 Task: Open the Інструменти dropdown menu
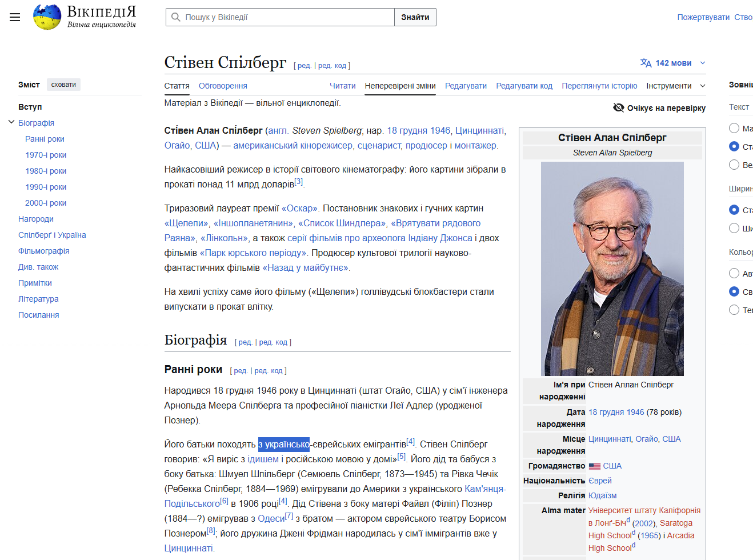coord(676,86)
